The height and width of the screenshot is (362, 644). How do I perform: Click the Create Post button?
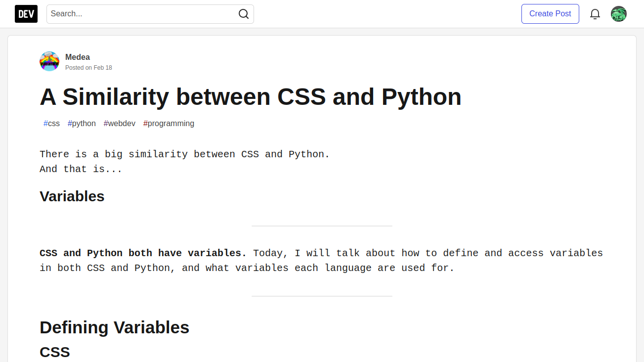[x=550, y=14]
